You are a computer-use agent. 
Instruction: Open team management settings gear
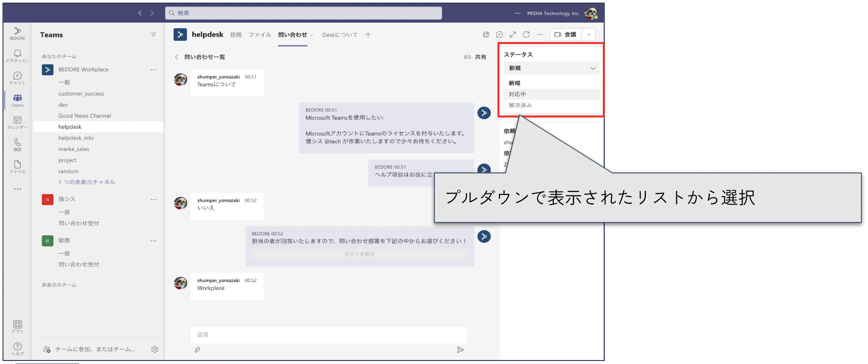pyautogui.click(x=155, y=349)
